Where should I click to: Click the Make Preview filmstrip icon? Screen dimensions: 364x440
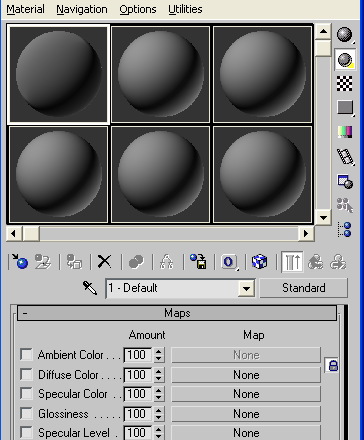pos(345,157)
